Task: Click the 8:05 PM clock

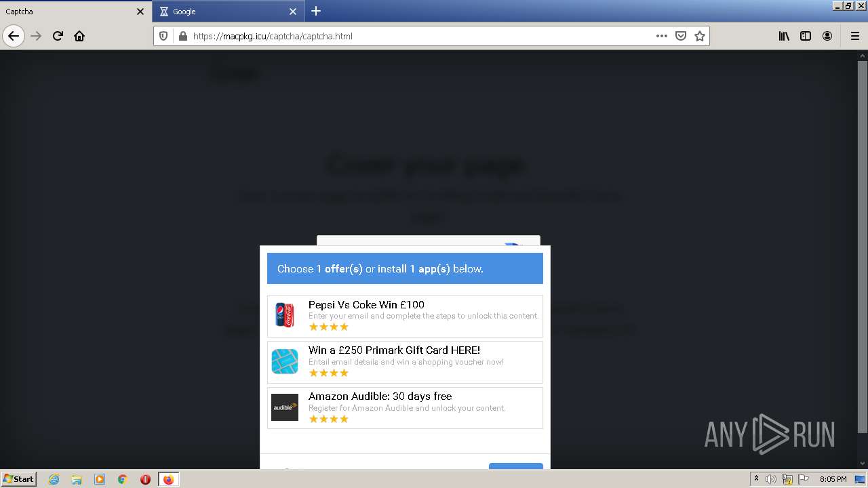Action: click(x=833, y=479)
